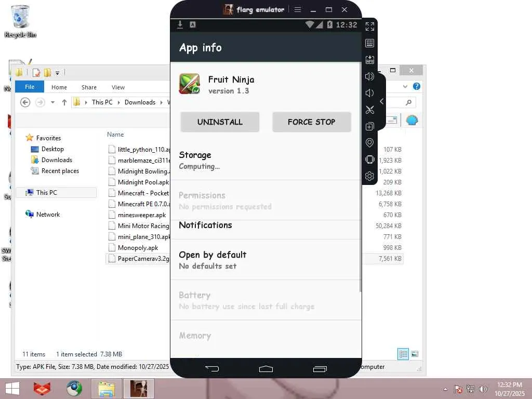
Task: Click search magnifier in Explorer search box
Action: click(409, 102)
